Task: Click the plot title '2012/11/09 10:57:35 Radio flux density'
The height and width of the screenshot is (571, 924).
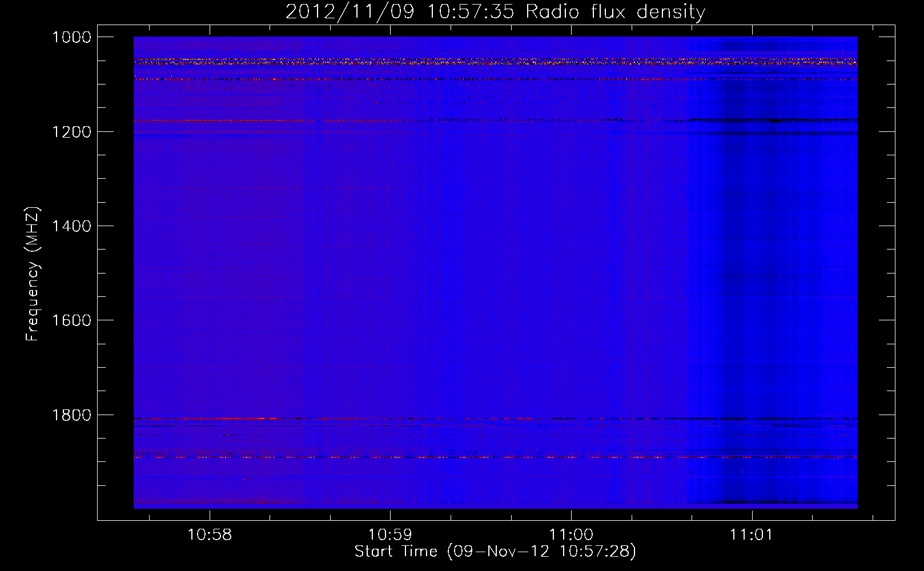Action: point(495,12)
